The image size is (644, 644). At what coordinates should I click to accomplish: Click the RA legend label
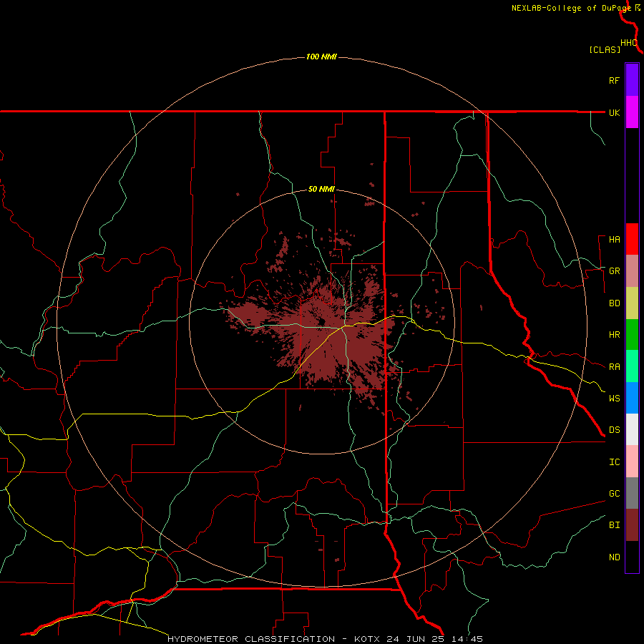tap(614, 367)
